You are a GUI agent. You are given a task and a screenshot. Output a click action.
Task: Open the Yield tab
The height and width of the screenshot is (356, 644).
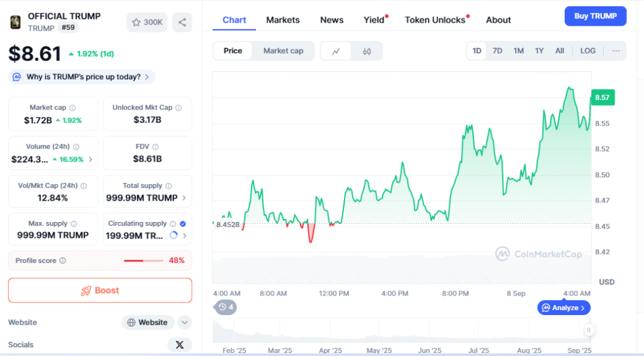[x=375, y=20]
